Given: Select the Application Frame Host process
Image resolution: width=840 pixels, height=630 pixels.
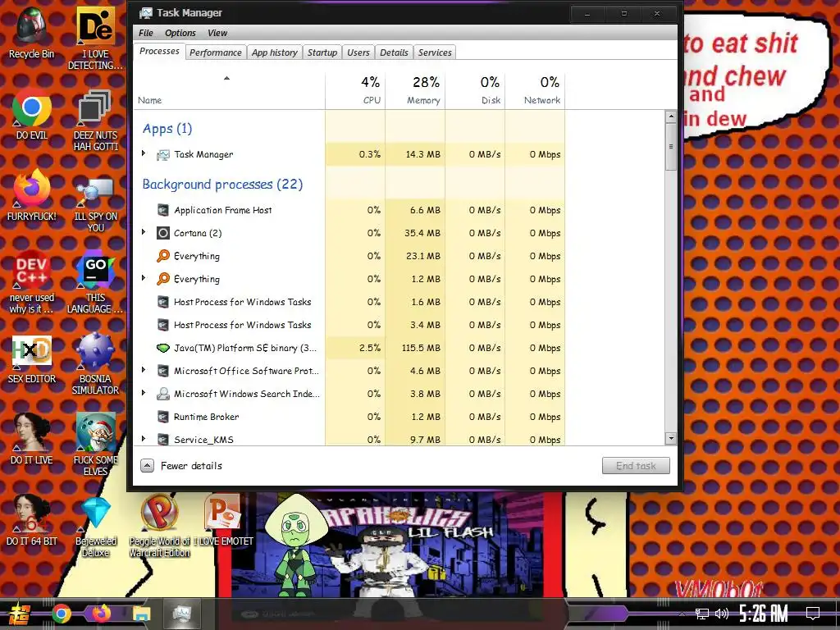Looking at the screenshot, I should pyautogui.click(x=349, y=210).
